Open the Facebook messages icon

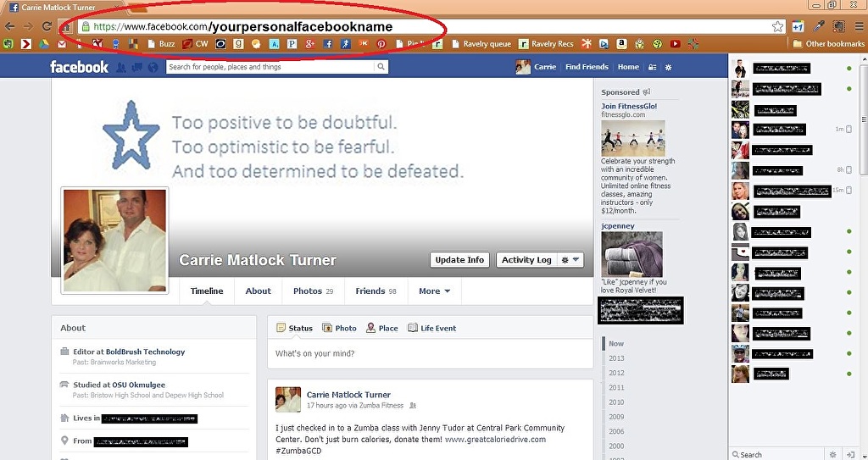(x=137, y=67)
